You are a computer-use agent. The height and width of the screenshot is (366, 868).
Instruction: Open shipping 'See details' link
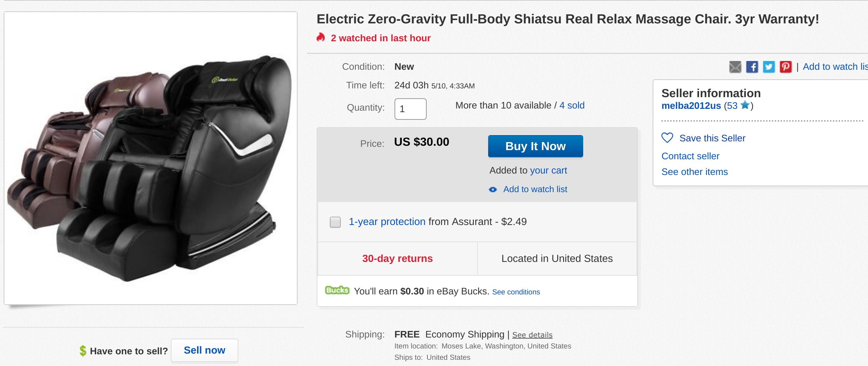[532, 335]
